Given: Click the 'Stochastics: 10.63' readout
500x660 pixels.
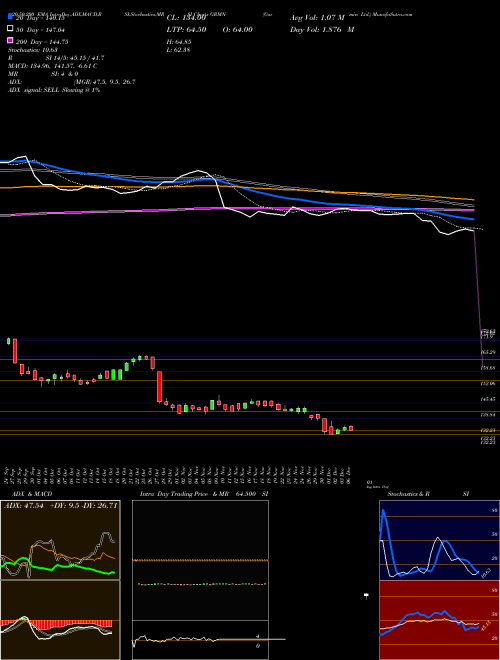Looking at the screenshot, I should tap(32, 50).
